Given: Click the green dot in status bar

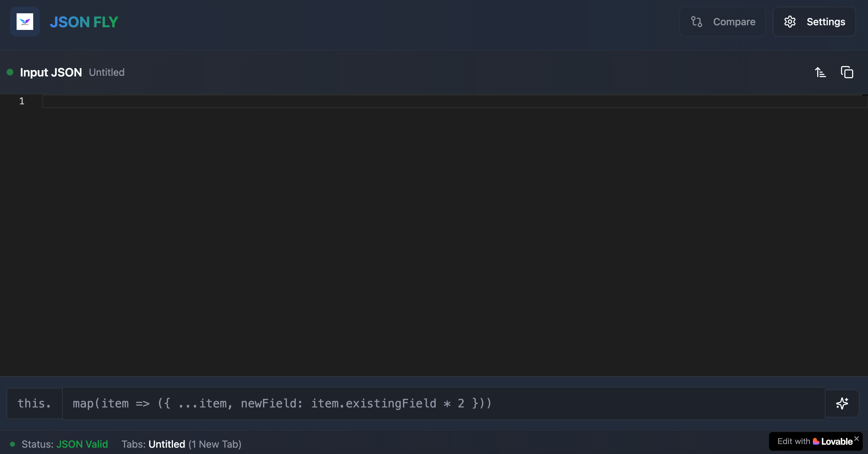Looking at the screenshot, I should [x=13, y=444].
